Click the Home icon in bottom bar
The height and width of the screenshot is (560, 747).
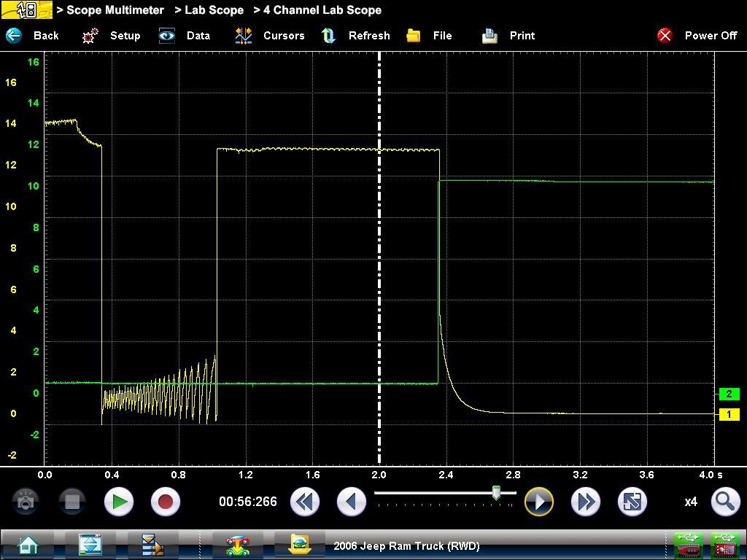click(28, 545)
